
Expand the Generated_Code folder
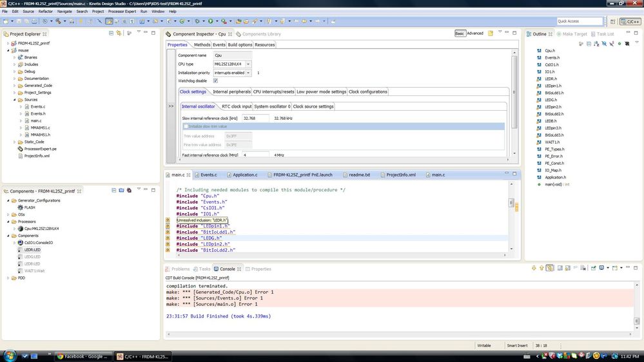tap(15, 86)
